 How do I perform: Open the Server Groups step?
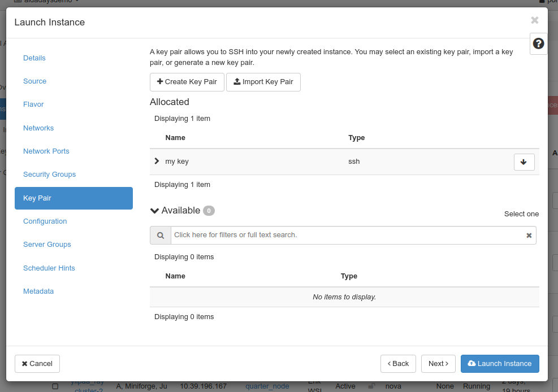tap(47, 244)
